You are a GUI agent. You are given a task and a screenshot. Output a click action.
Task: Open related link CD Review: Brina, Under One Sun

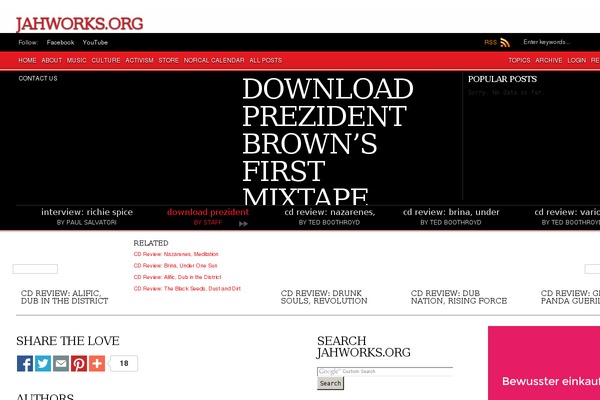175,266
